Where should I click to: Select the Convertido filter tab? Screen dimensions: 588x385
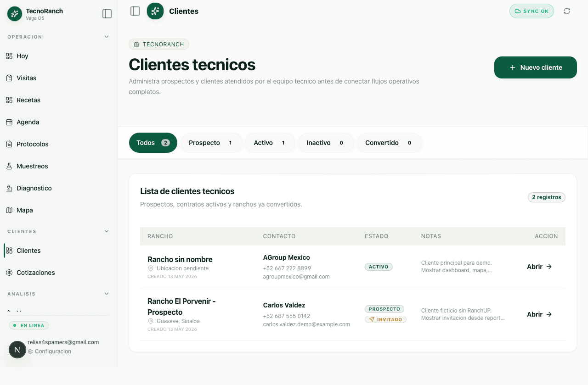tap(389, 143)
